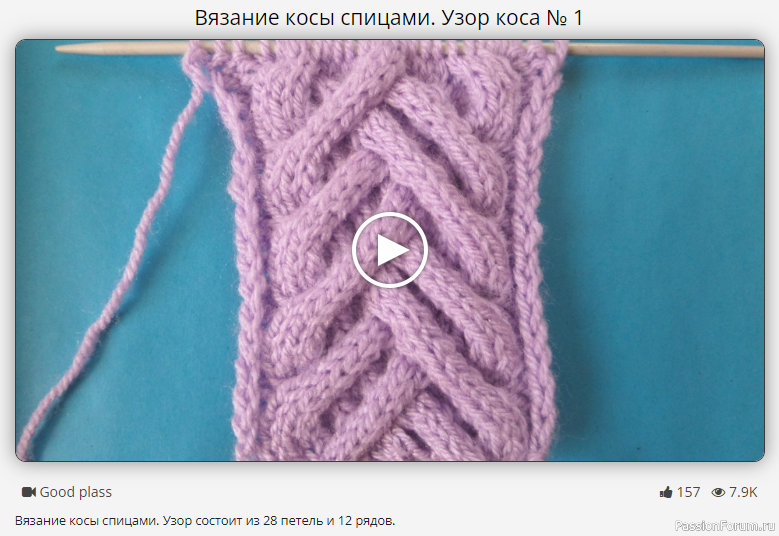Click the 157 likes count
Image resolution: width=779 pixels, height=536 pixels.
[688, 492]
